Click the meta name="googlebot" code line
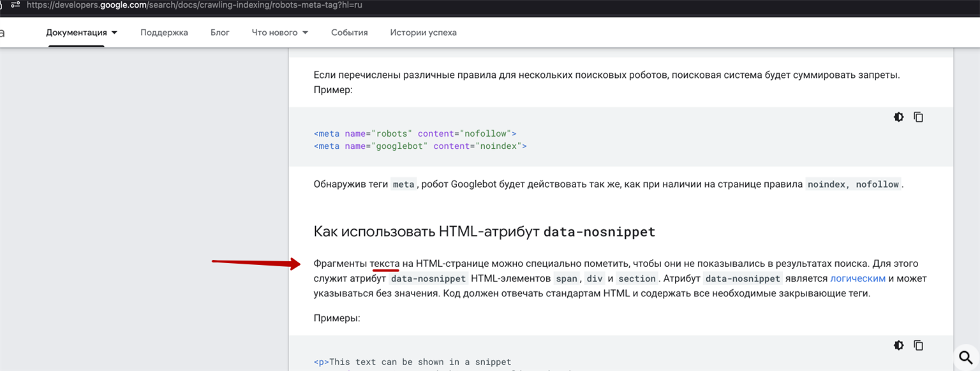This screenshot has height=371, width=980. pos(420,146)
